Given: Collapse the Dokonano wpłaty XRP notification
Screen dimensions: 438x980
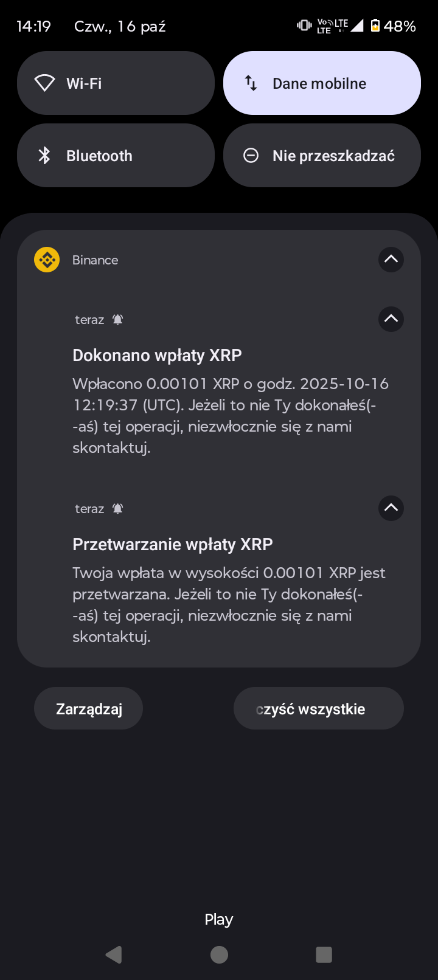Looking at the screenshot, I should pos(391,319).
